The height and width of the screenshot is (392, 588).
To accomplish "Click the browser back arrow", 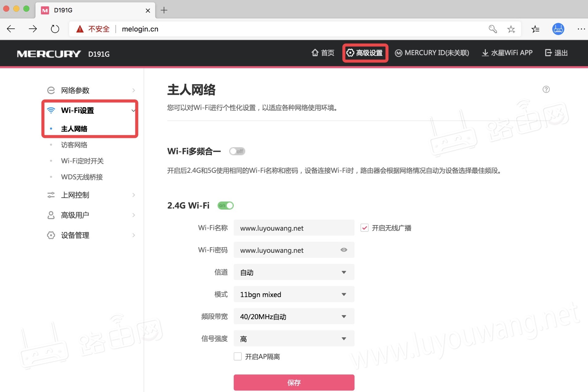I will tap(11, 29).
